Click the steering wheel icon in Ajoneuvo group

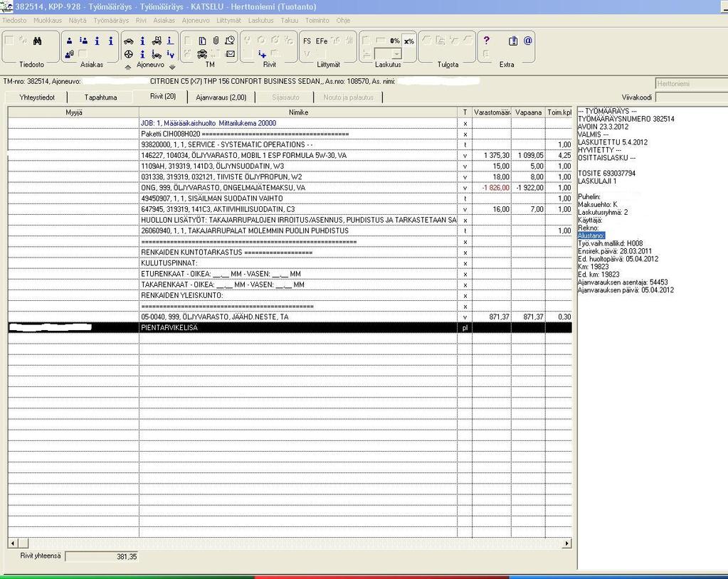click(129, 54)
